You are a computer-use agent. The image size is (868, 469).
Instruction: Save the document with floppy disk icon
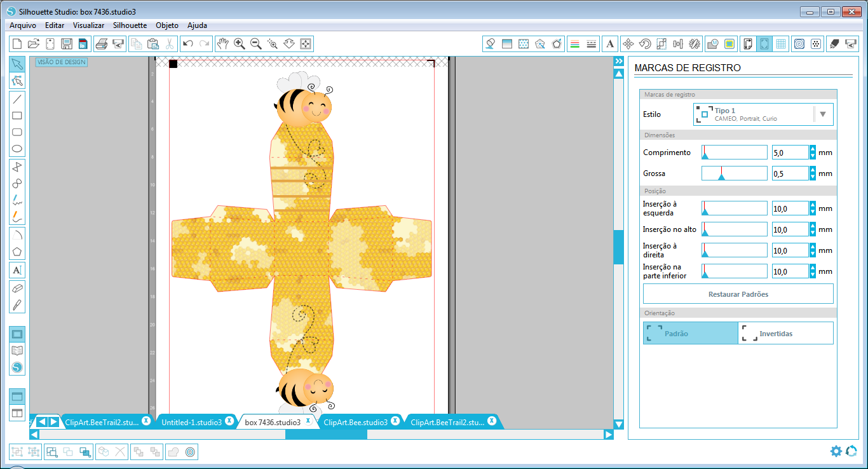pyautogui.click(x=67, y=44)
